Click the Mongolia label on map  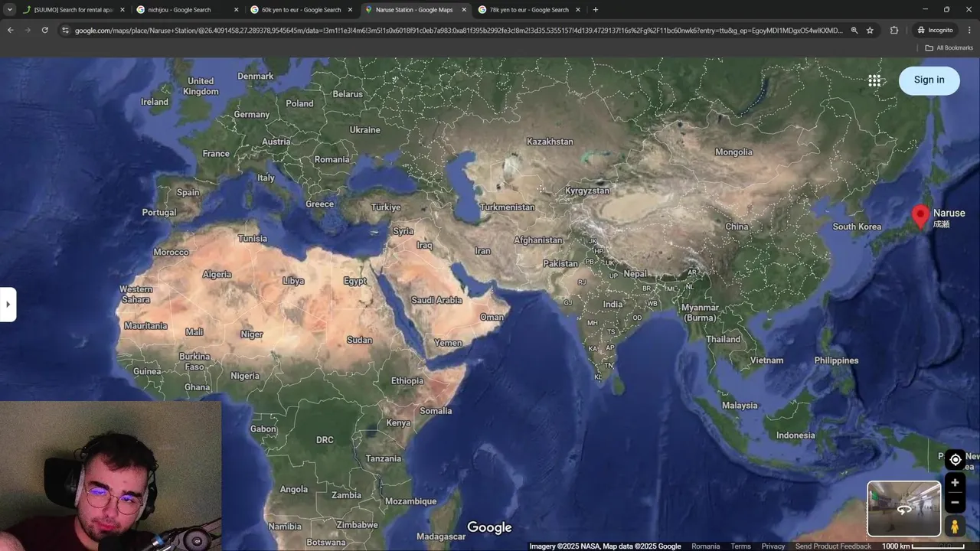click(x=733, y=152)
